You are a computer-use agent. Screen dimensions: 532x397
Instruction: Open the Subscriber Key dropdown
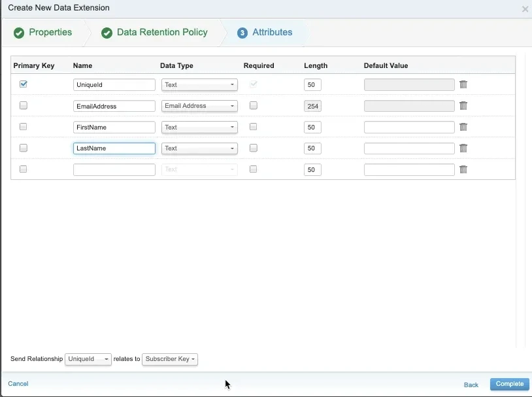(x=170, y=359)
